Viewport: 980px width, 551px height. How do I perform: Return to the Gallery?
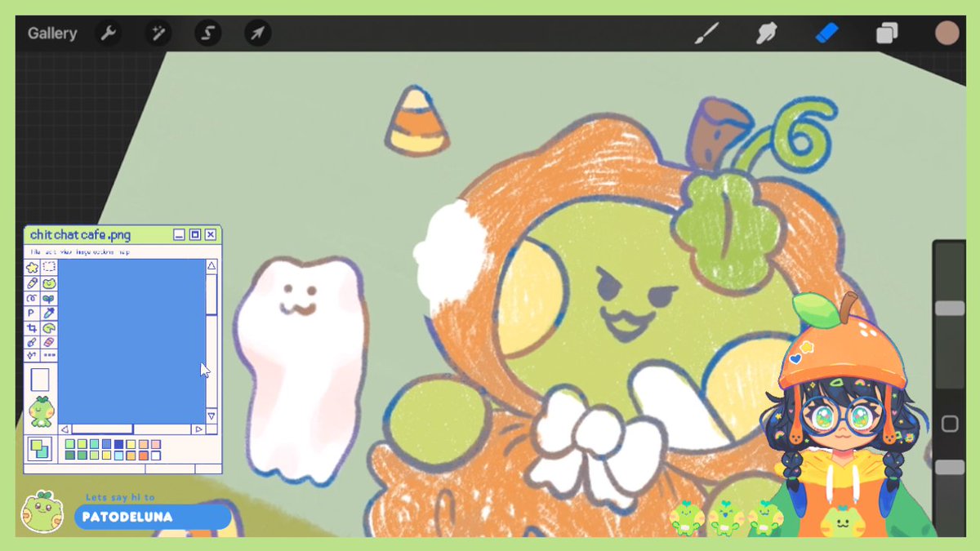[x=52, y=33]
